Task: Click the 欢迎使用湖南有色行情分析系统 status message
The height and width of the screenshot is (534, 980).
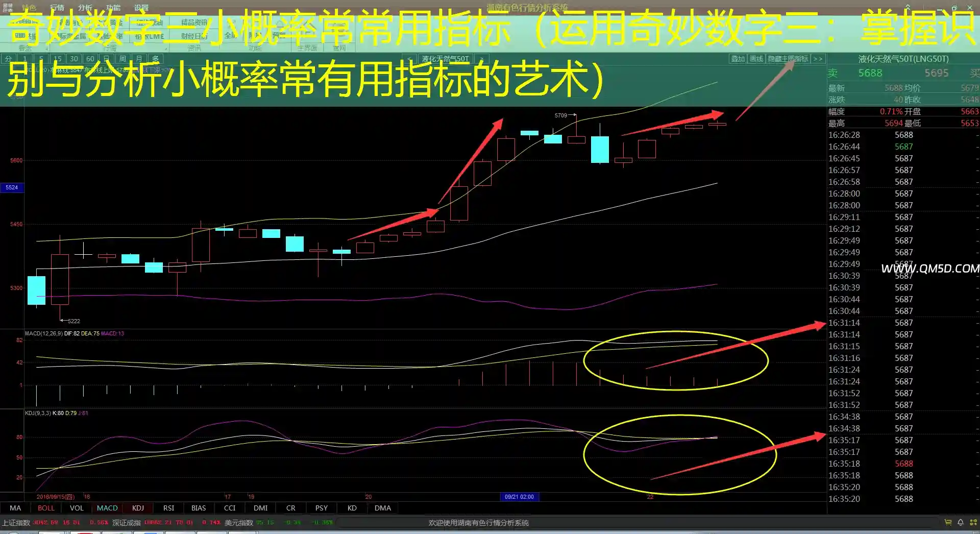Action: [478, 523]
